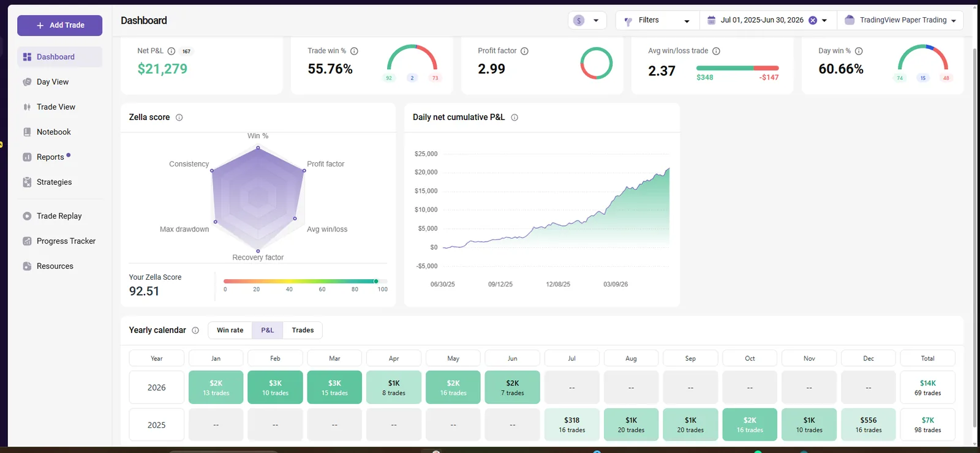This screenshot has width=980, height=453.
Task: Select the Apr 2026 cell with 8 trades
Action: point(394,387)
